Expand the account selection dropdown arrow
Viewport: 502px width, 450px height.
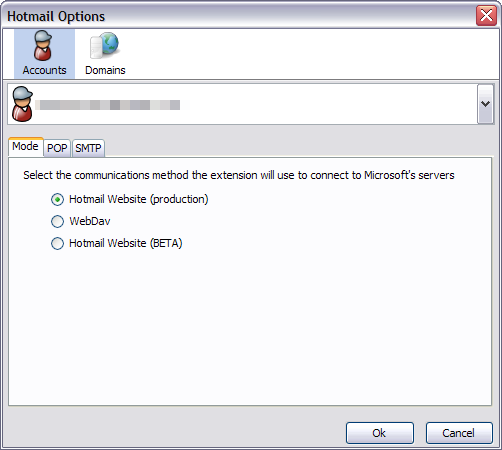[x=485, y=104]
